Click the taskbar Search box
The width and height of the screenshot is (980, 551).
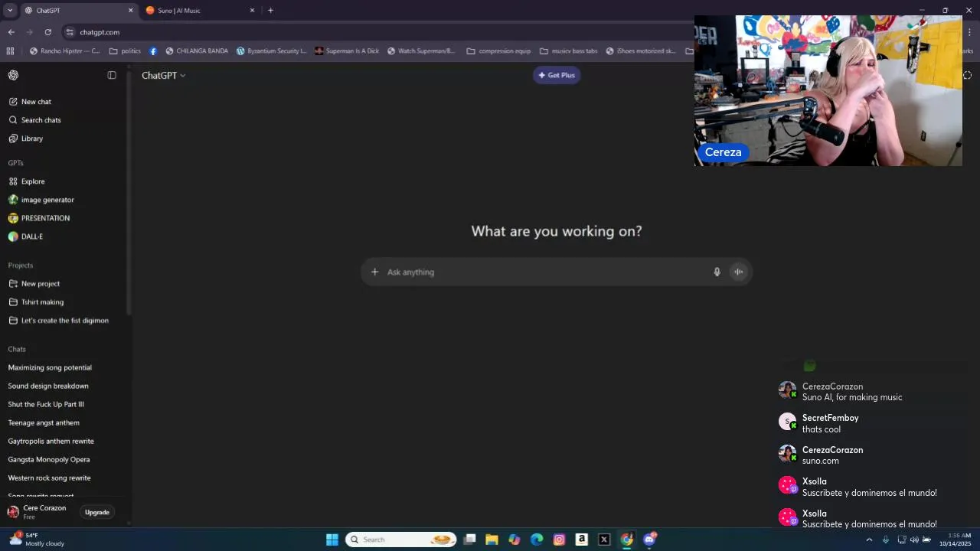(x=401, y=540)
